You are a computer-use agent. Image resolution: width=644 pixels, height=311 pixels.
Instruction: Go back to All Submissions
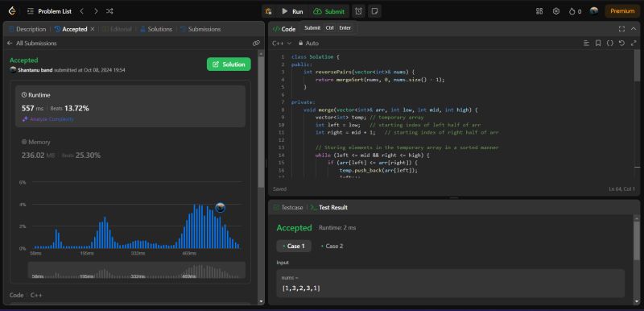[x=31, y=44]
